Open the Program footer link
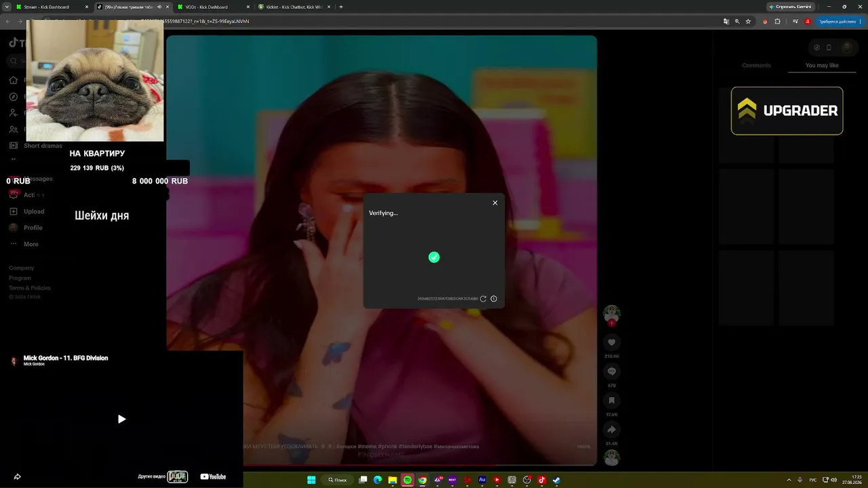The width and height of the screenshot is (868, 488). pyautogui.click(x=20, y=278)
